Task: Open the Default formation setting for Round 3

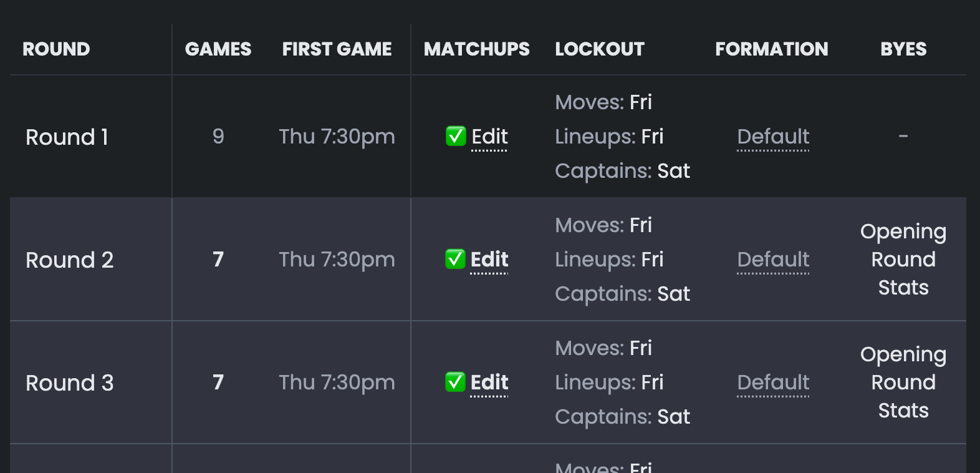Action: pyautogui.click(x=773, y=383)
